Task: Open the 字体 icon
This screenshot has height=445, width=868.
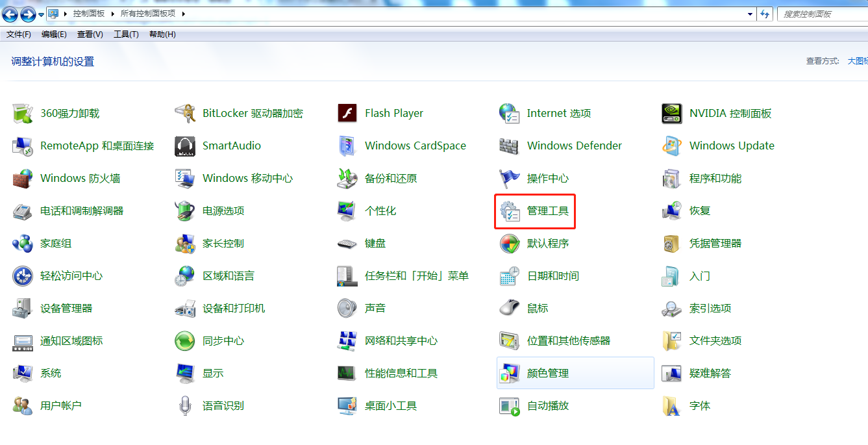Action: (672, 405)
